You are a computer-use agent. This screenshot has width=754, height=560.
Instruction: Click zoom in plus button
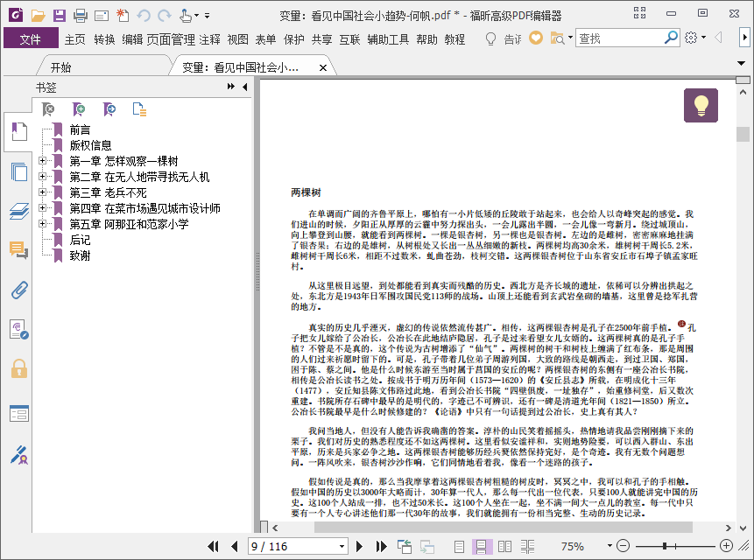(726, 546)
